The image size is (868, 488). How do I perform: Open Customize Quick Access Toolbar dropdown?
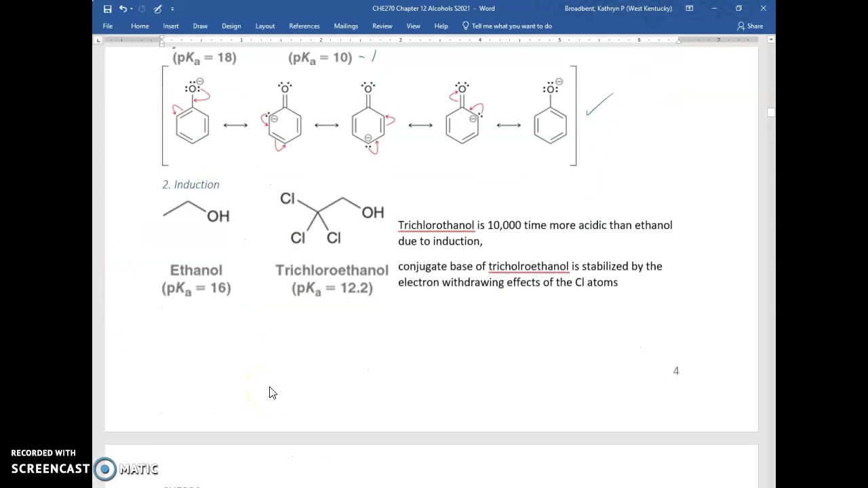172,9
